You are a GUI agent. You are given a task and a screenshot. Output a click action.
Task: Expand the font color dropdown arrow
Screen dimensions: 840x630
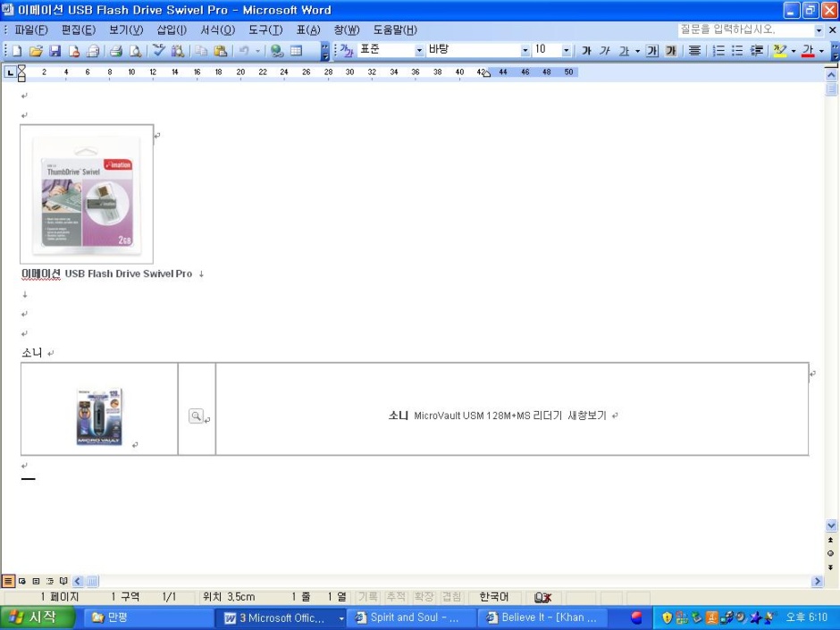point(822,51)
